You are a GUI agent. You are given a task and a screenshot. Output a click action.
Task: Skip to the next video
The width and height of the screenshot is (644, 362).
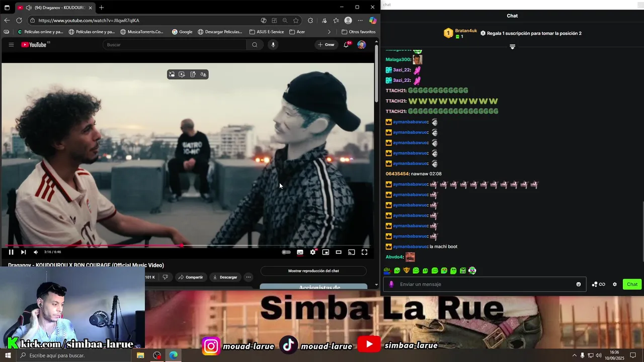point(23,252)
